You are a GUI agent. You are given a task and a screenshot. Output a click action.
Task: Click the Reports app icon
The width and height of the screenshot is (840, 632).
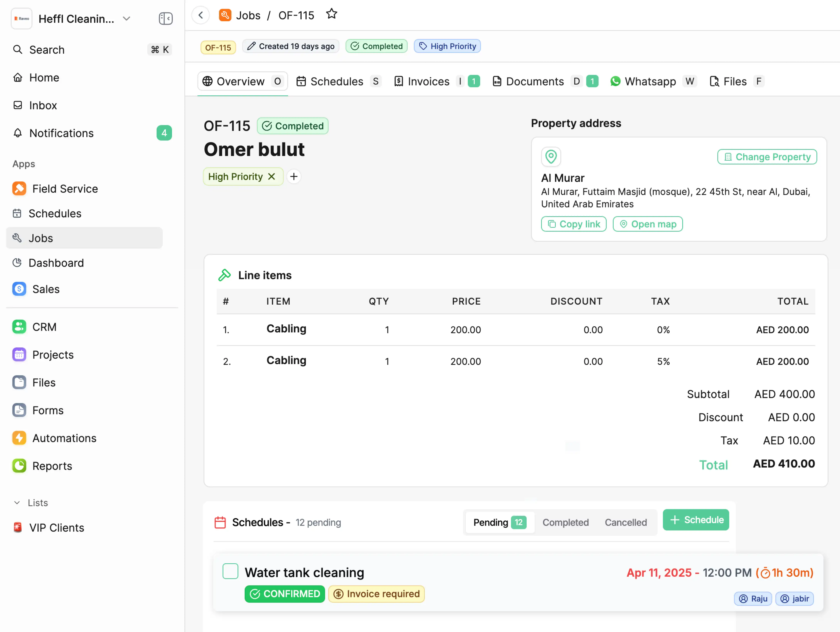(x=19, y=466)
